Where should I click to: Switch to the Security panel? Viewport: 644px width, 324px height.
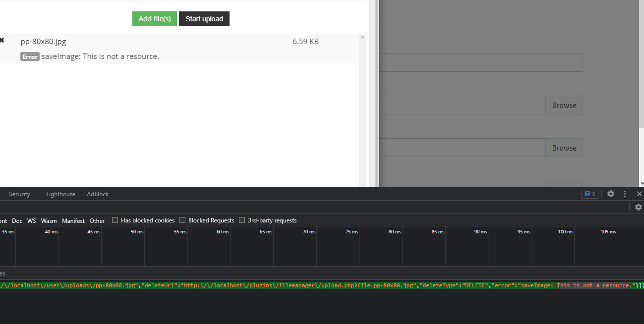(19, 194)
